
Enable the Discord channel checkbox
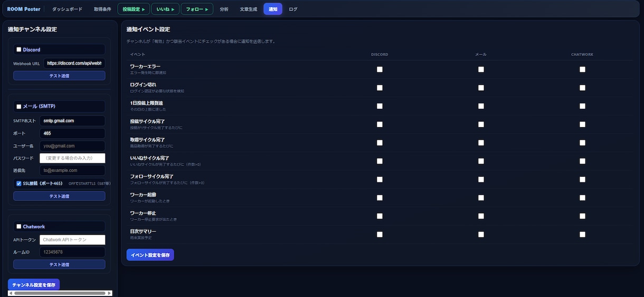pyautogui.click(x=19, y=50)
